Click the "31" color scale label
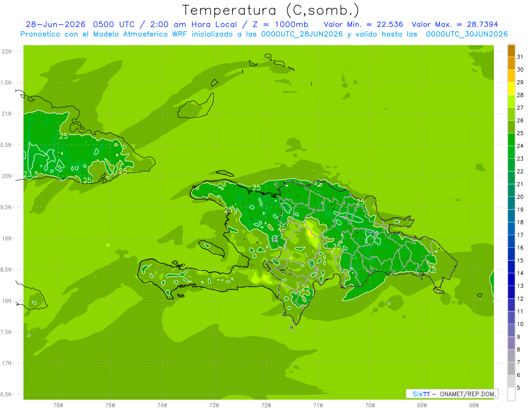Screen dimensions: 532x411 [x=520, y=57]
